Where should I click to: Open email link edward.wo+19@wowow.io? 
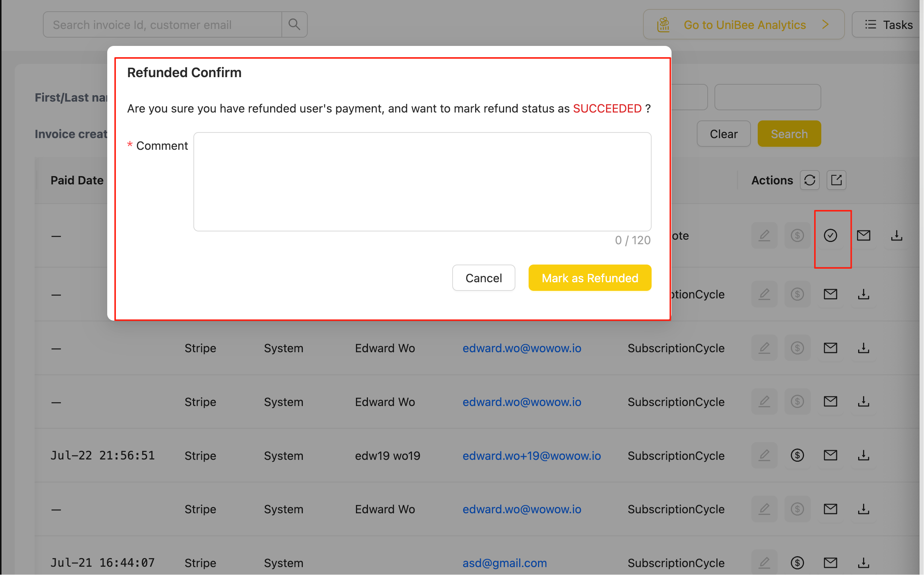point(532,455)
